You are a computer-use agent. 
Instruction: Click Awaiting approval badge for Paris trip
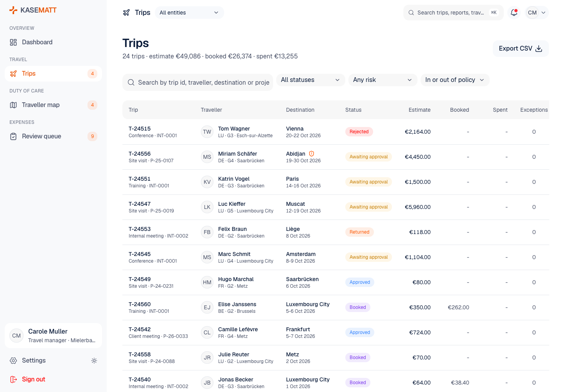(368, 182)
